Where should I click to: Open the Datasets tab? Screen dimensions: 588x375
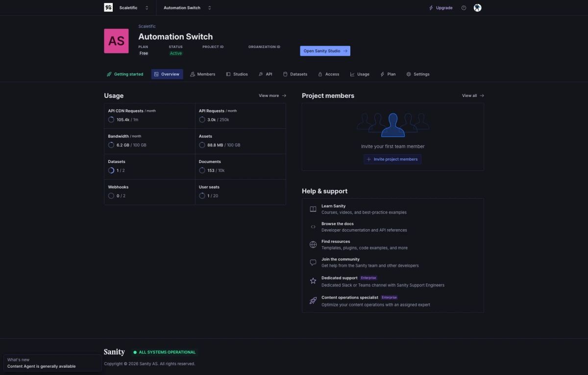pyautogui.click(x=295, y=74)
